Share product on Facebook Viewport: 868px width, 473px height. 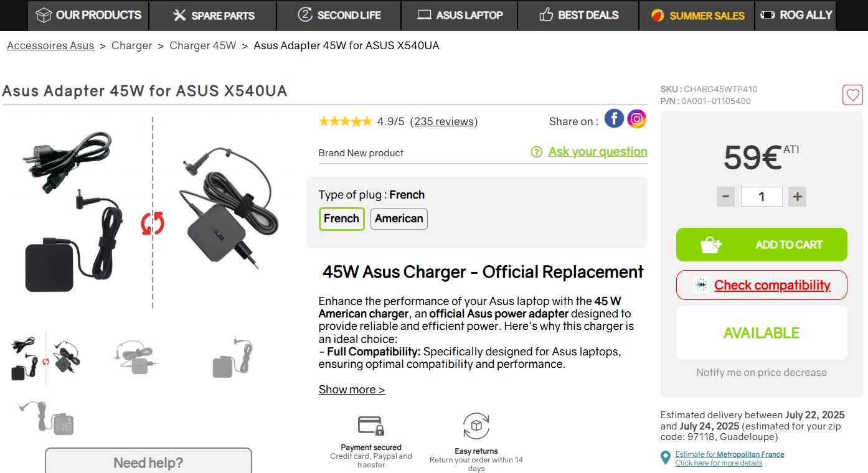[614, 118]
